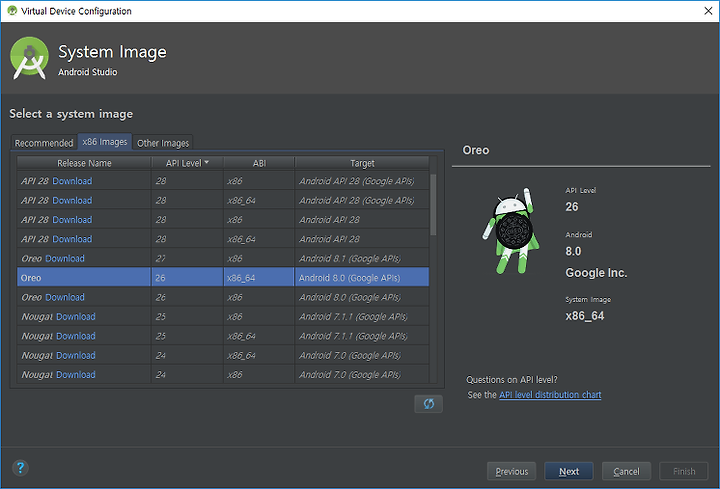The width and height of the screenshot is (720, 489).
Task: Switch to the x86 Images tab
Action: point(105,142)
